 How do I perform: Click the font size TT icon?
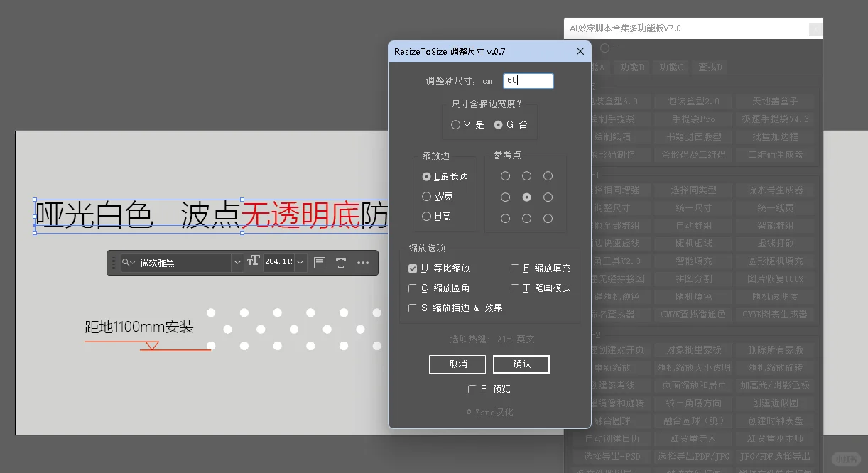pyautogui.click(x=254, y=262)
